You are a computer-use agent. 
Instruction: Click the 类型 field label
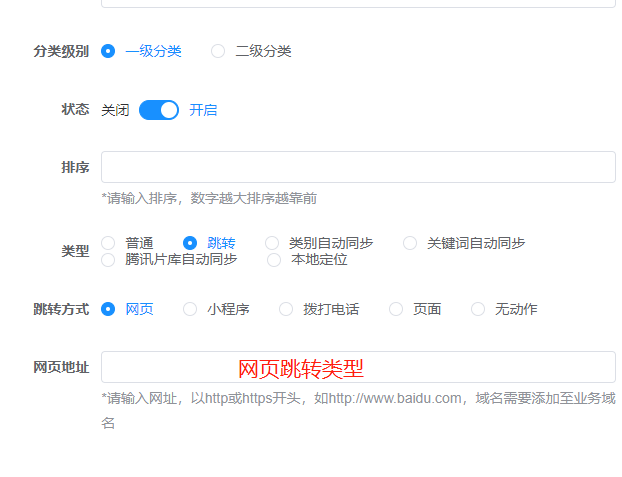pos(75,251)
